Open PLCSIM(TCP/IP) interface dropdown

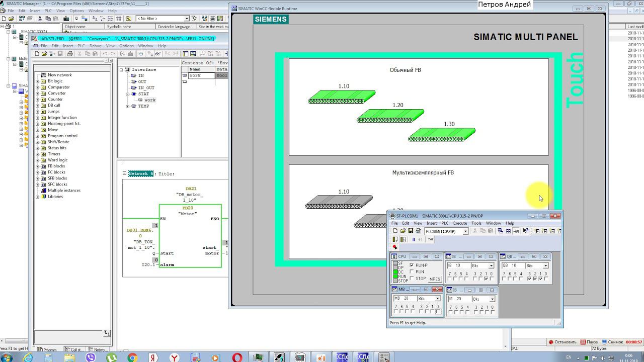[465, 231]
